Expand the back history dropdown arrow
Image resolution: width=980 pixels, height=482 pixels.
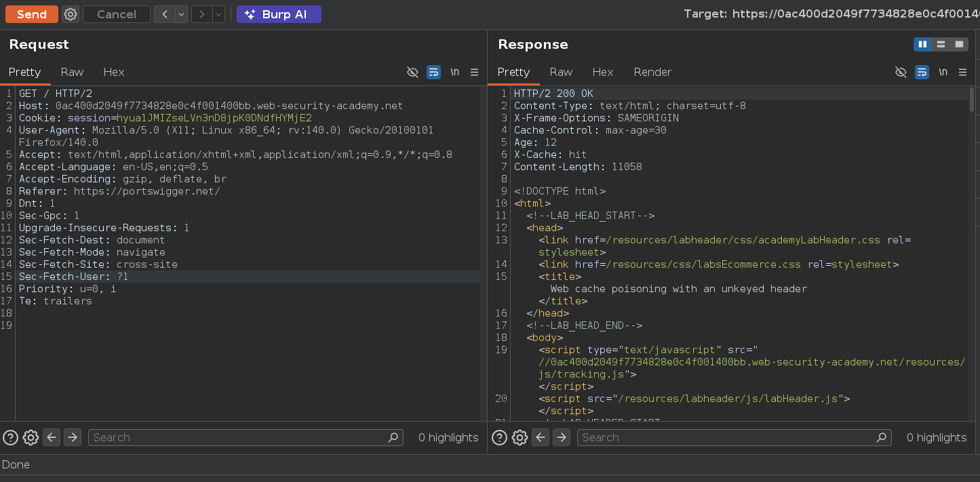click(x=181, y=14)
